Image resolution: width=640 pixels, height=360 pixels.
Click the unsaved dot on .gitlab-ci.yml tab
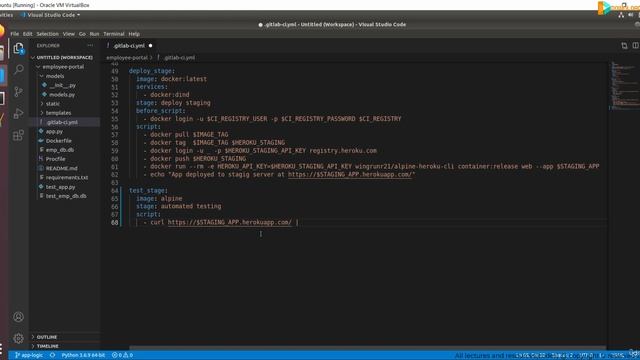tap(151, 46)
